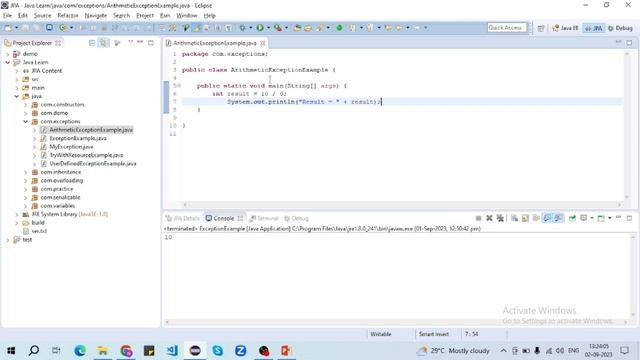Click the Quick Access search field
This screenshot has height=360, width=640.
pos(507,28)
